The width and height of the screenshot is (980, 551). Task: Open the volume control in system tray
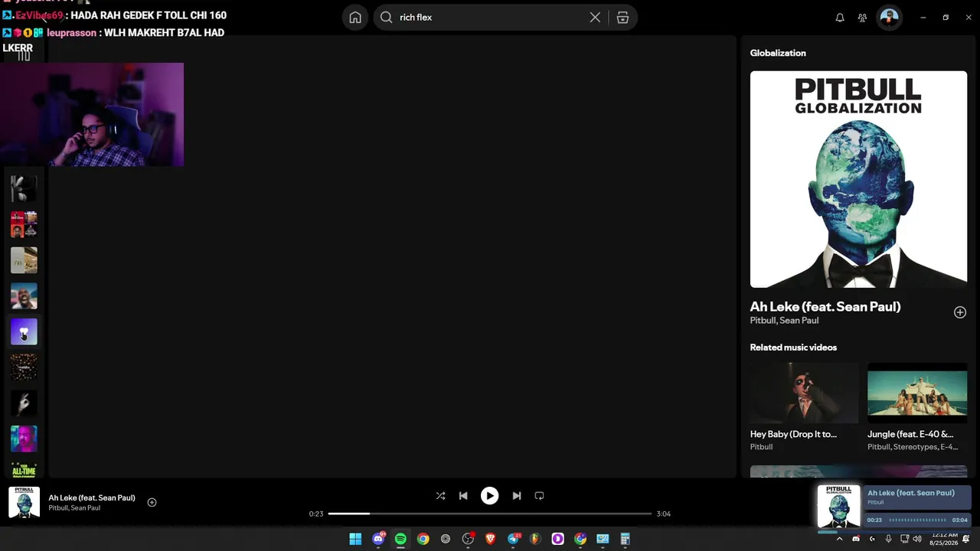click(917, 539)
